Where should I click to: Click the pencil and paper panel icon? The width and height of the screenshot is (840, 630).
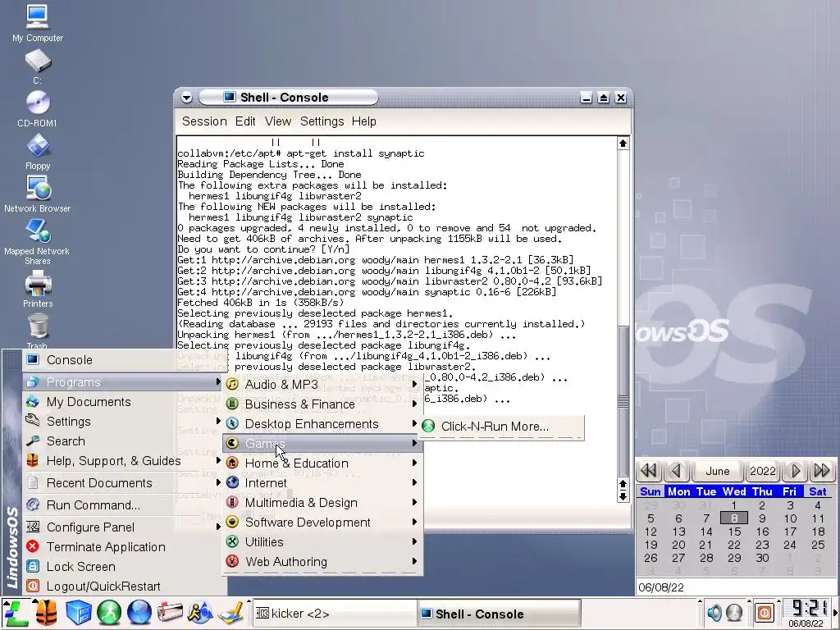231,613
